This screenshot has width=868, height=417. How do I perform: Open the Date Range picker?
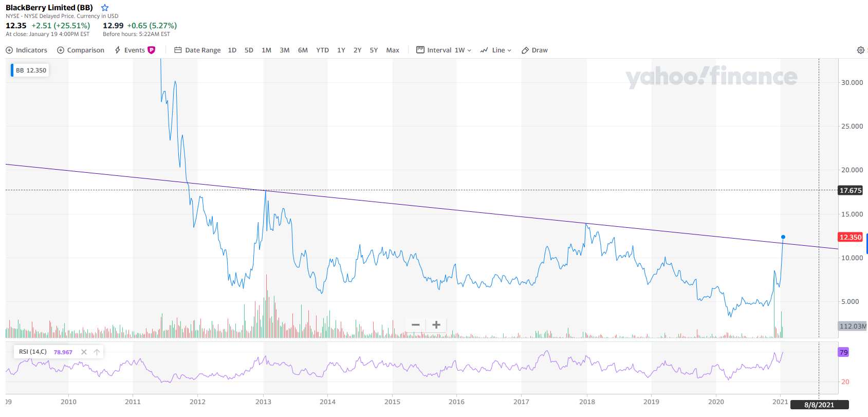(197, 50)
